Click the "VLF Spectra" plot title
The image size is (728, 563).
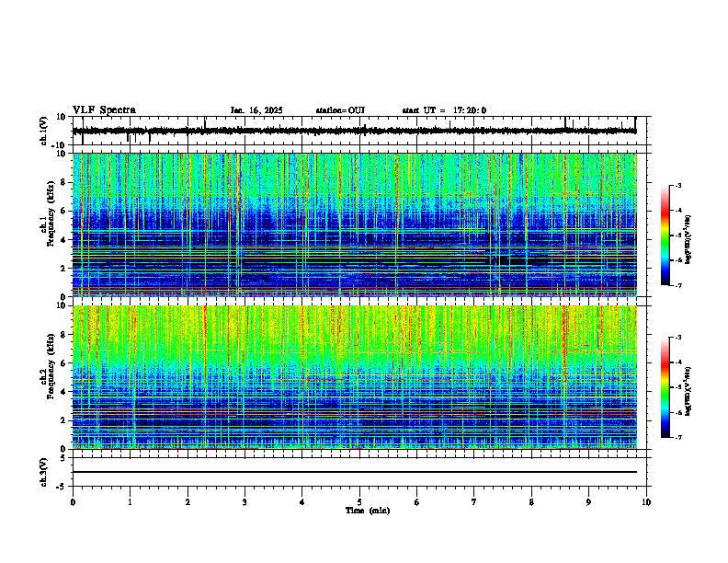tap(104, 110)
